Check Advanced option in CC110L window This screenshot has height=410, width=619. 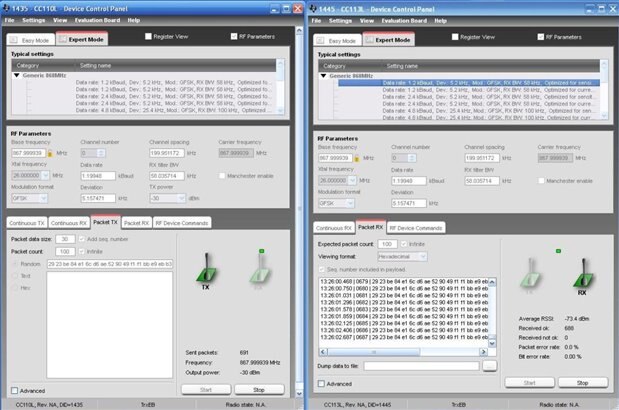(x=15, y=391)
